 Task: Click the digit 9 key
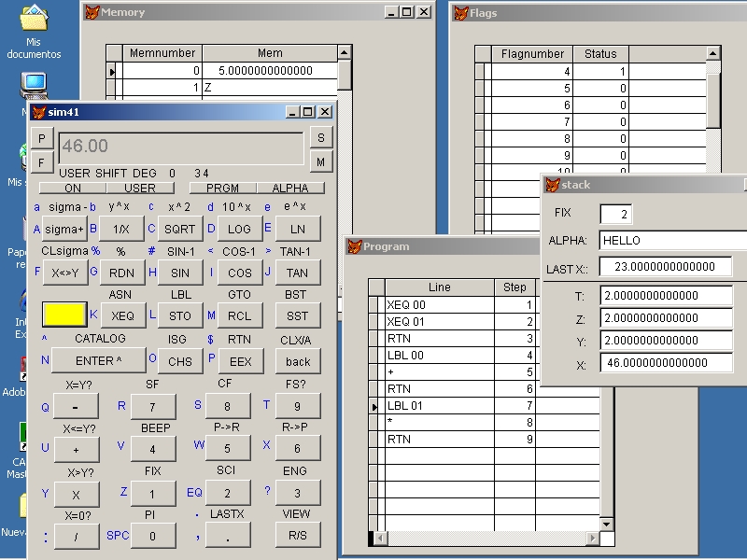click(x=298, y=406)
